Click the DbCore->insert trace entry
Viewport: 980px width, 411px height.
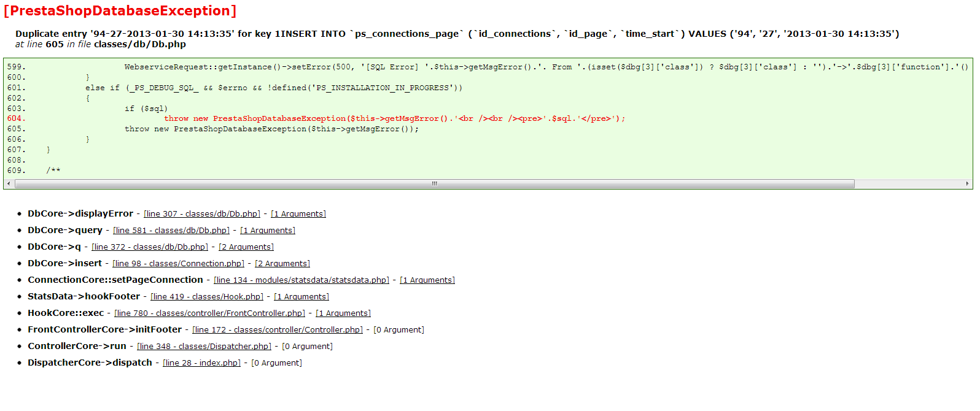coord(64,263)
